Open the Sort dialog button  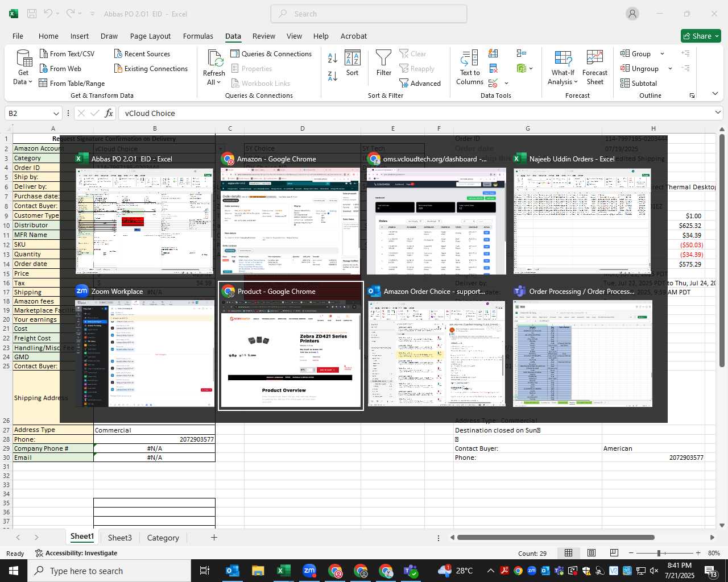coord(353,63)
